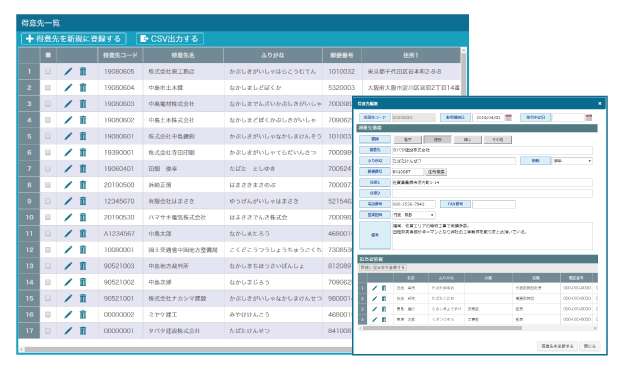Tick checkbox of customer 19080604 row
625x372 pixels.
pos(48,88)
